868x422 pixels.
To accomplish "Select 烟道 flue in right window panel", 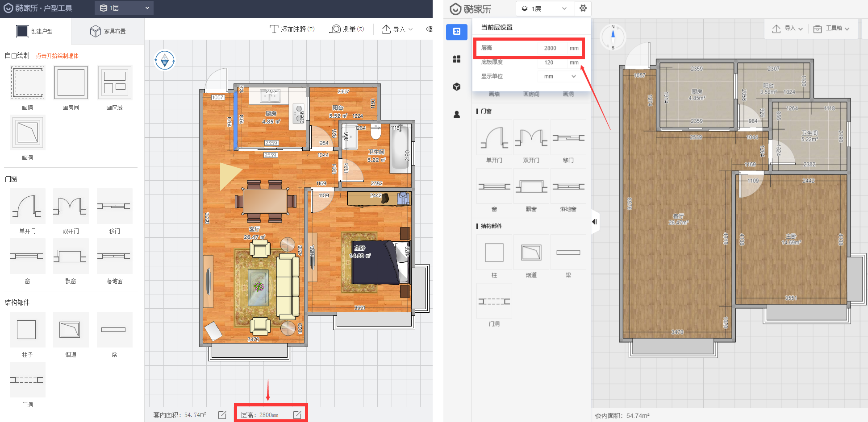I will click(x=531, y=252).
